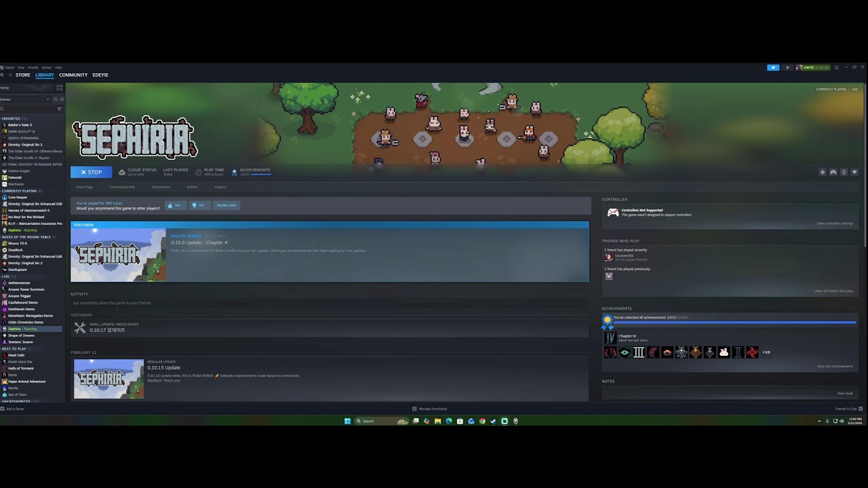The image size is (868, 488).
Task: Open Manage Downloads at the bottom
Action: click(429, 409)
